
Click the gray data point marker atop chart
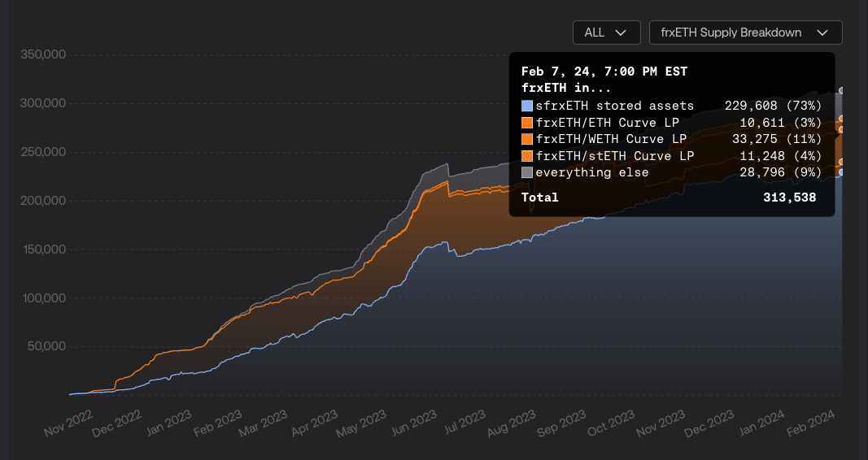(842, 91)
